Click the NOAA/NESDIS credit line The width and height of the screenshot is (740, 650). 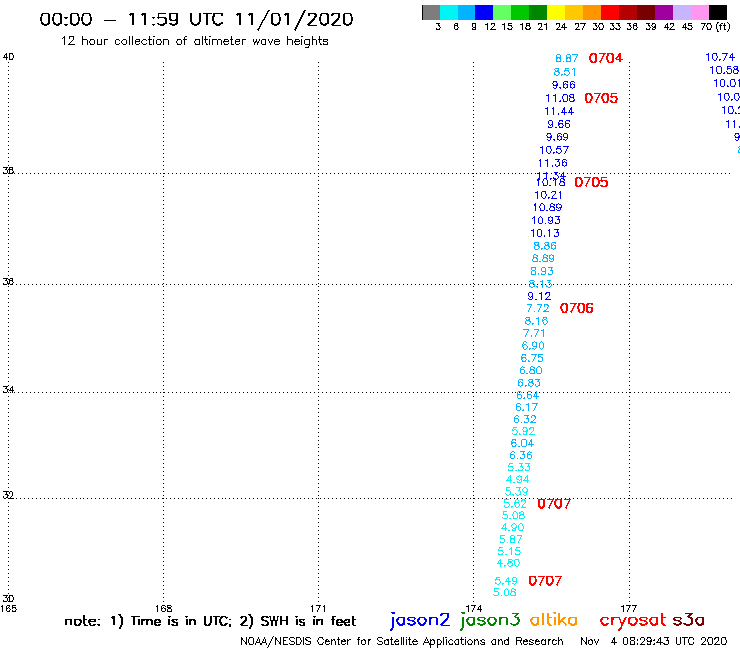(402, 641)
